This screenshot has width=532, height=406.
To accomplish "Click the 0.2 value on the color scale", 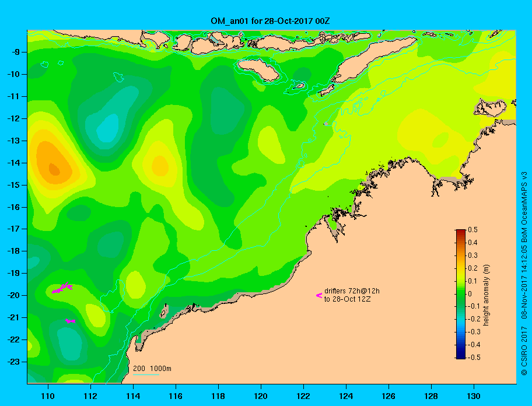I will pos(473,268).
